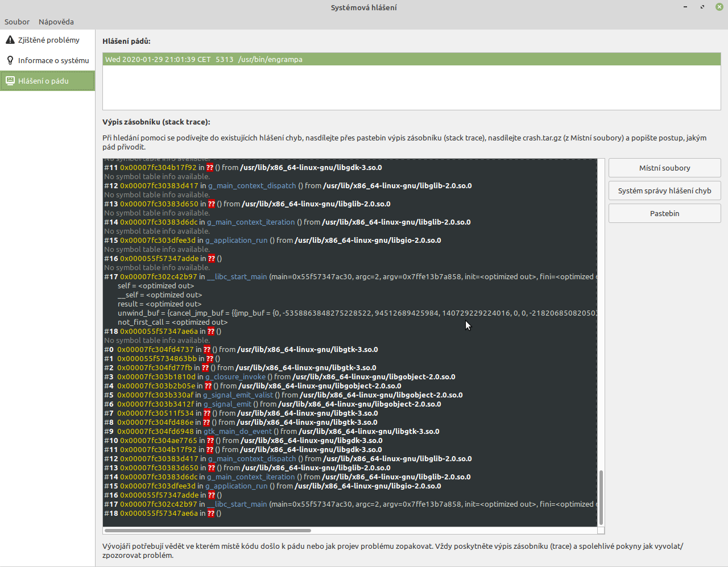This screenshot has width=728, height=567.
Task: Open the Nápověda menu
Action: 56,22
